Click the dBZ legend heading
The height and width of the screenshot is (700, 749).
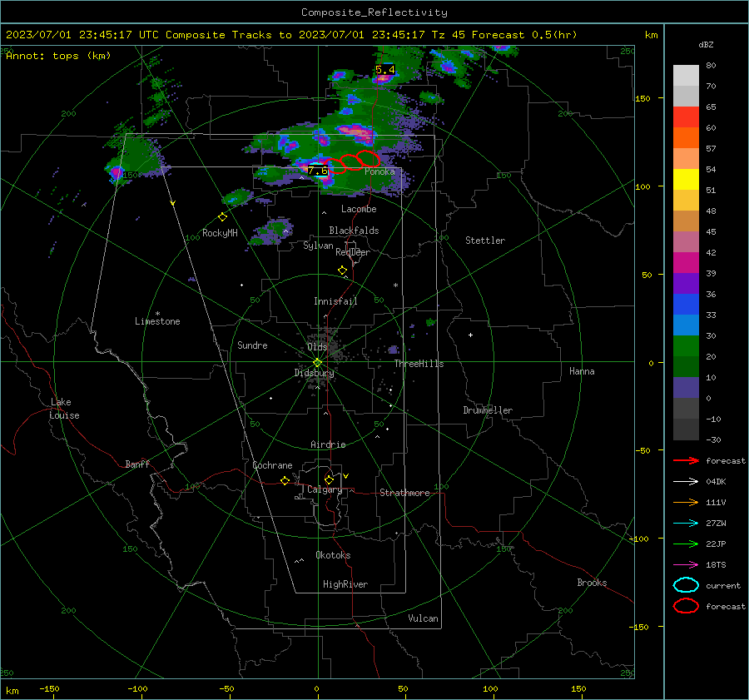pos(706,44)
